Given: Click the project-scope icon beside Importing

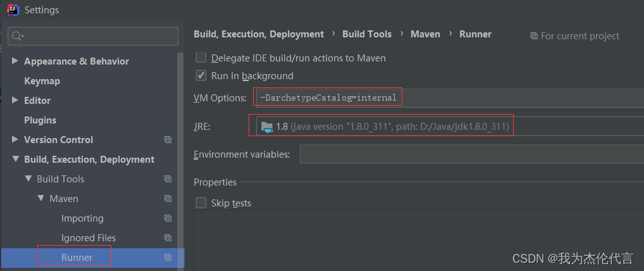Looking at the screenshot, I should click(168, 218).
